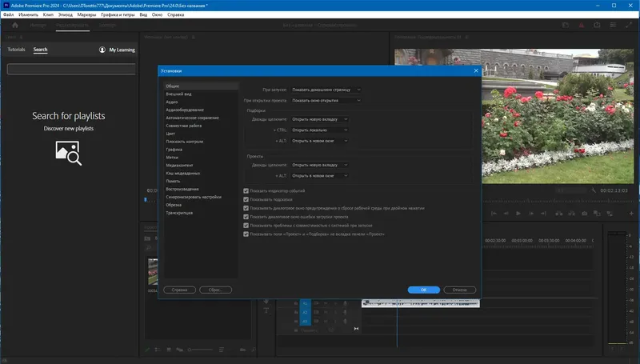Click the image search icon under Discover new playlists
Viewport: 640px width, 364px height.
(x=68, y=153)
